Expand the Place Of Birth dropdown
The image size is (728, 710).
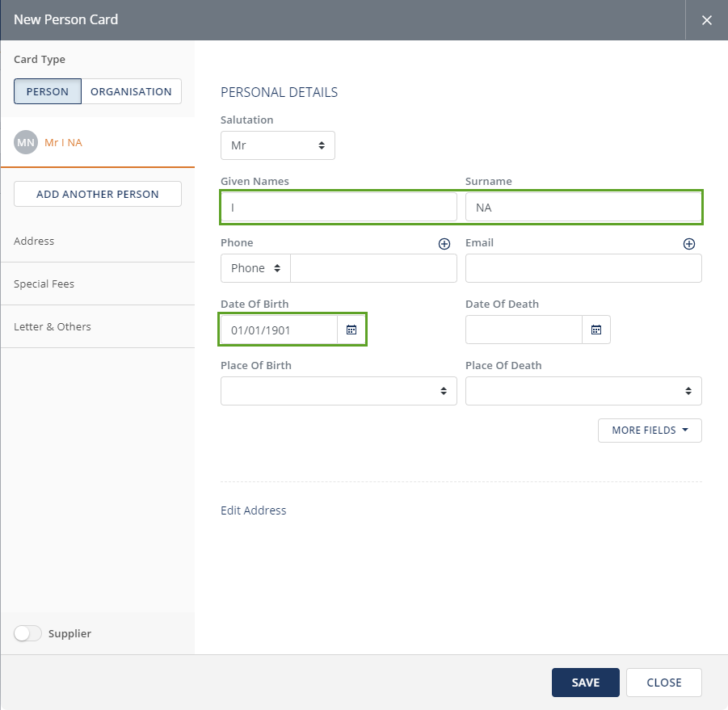tap(338, 391)
